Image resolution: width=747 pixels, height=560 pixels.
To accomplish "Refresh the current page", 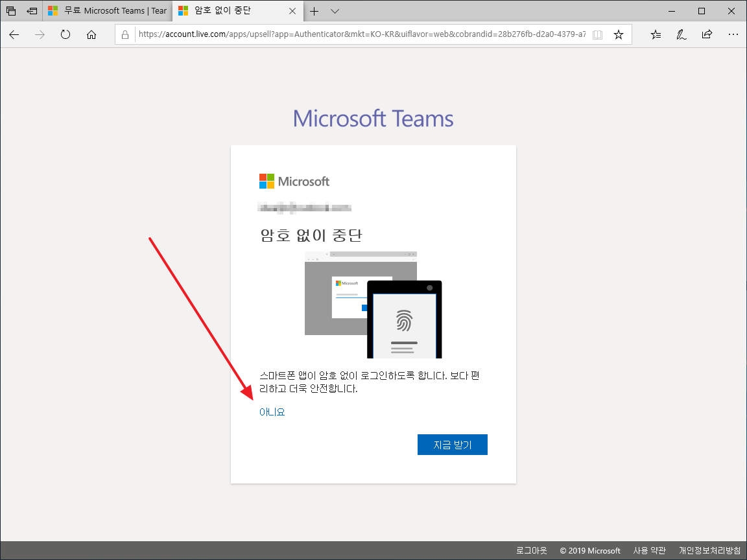I will (x=65, y=34).
